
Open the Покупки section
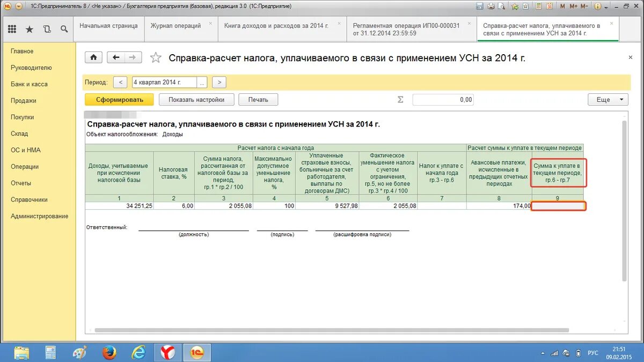pyautogui.click(x=23, y=117)
